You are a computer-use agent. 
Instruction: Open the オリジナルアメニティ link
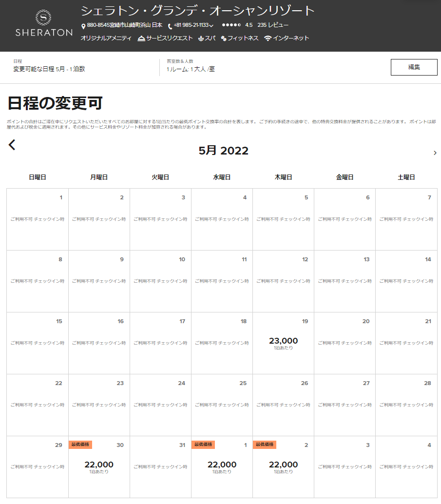[106, 39]
